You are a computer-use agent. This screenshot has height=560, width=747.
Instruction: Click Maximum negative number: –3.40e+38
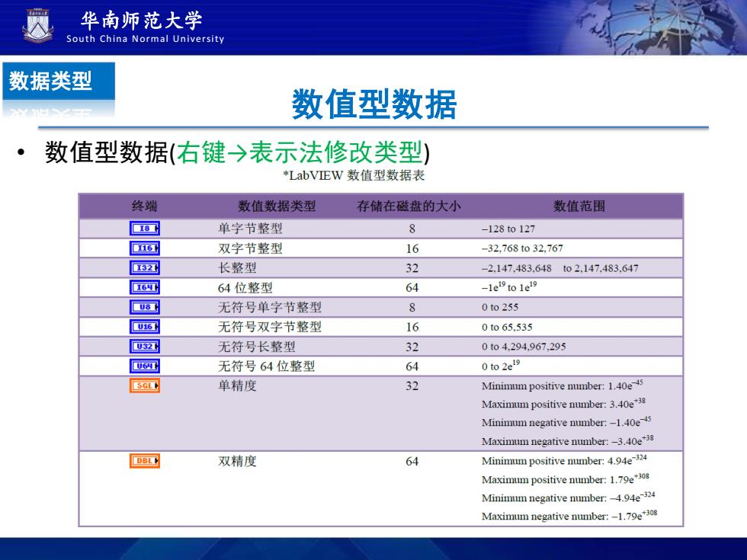[567, 440]
